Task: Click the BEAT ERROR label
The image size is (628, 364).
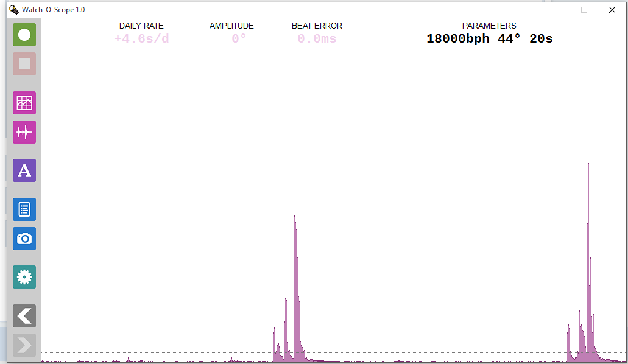Action: pyautogui.click(x=317, y=26)
